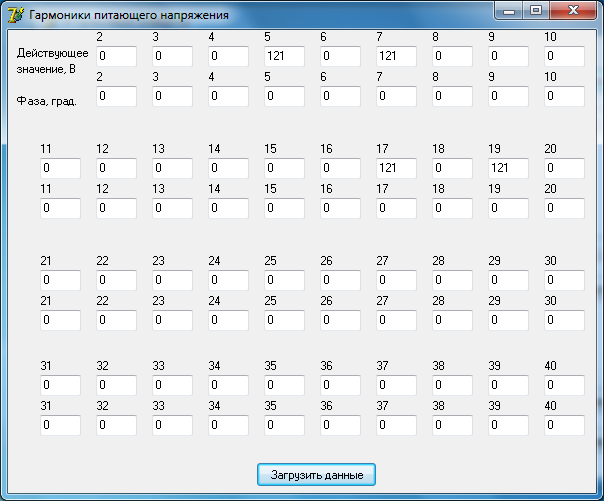Click the phase field for harmonic 22
The image size is (604, 501).
coord(116,320)
